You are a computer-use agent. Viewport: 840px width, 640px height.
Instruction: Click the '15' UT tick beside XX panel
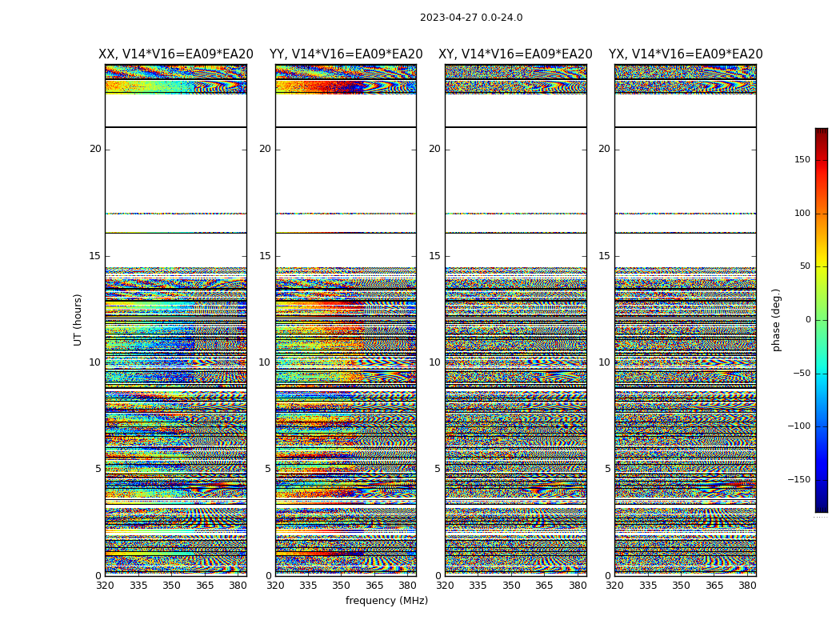[x=95, y=255]
